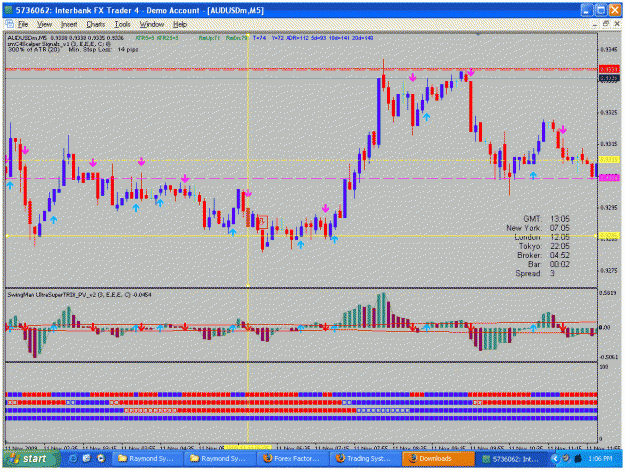Open the Charts menu
This screenshot has height=470, width=625.
tap(96, 24)
